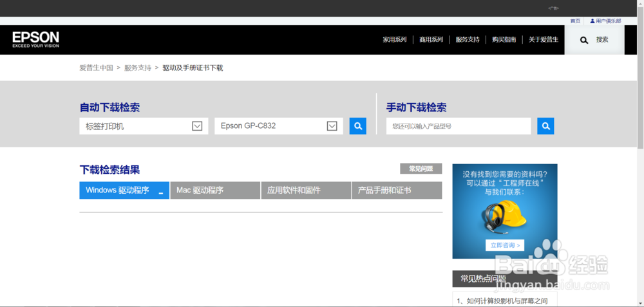The image size is (644, 307).
Task: Click the 常见问题 button
Action: (x=421, y=169)
